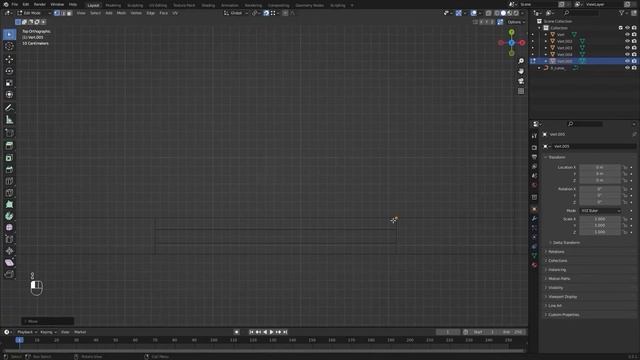Screen dimensions: 640x360
Task: Select the Rip Region tool
Action: click(x=9, y=274)
